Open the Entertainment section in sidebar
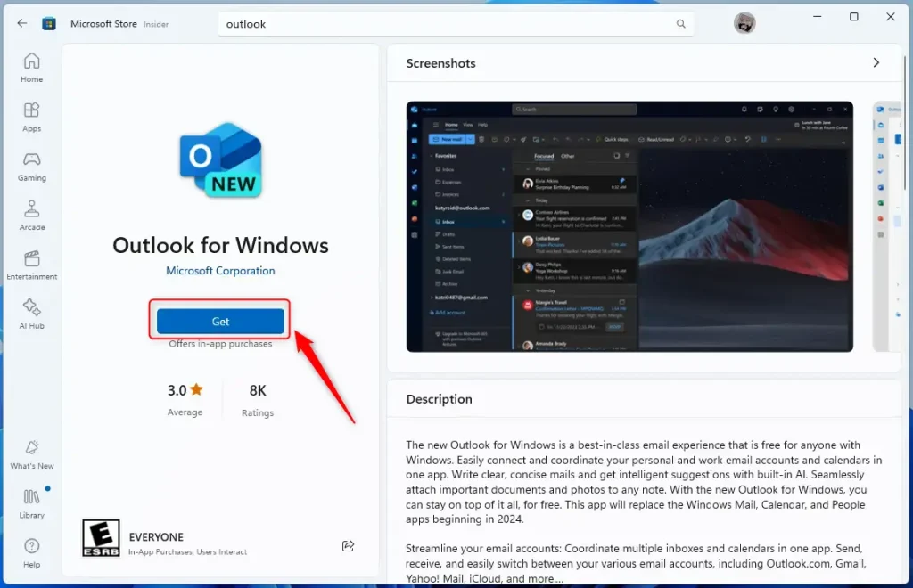The height and width of the screenshot is (588, 913). click(x=31, y=265)
